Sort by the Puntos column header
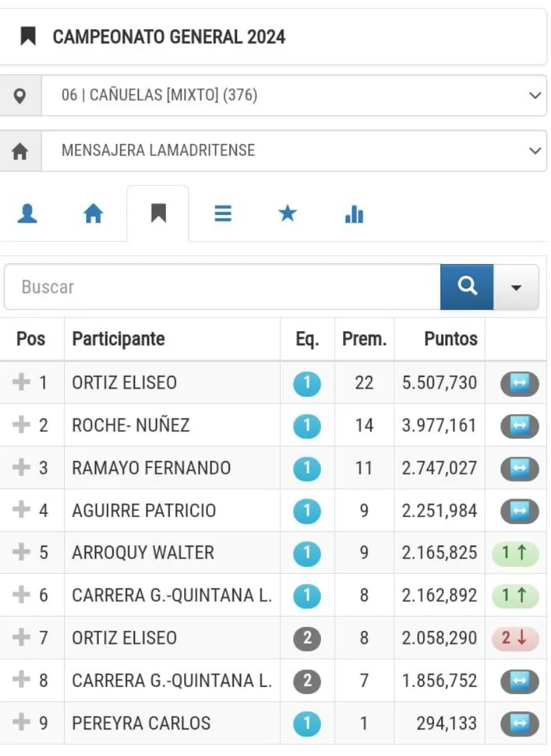The width and height of the screenshot is (551, 756). (450, 339)
